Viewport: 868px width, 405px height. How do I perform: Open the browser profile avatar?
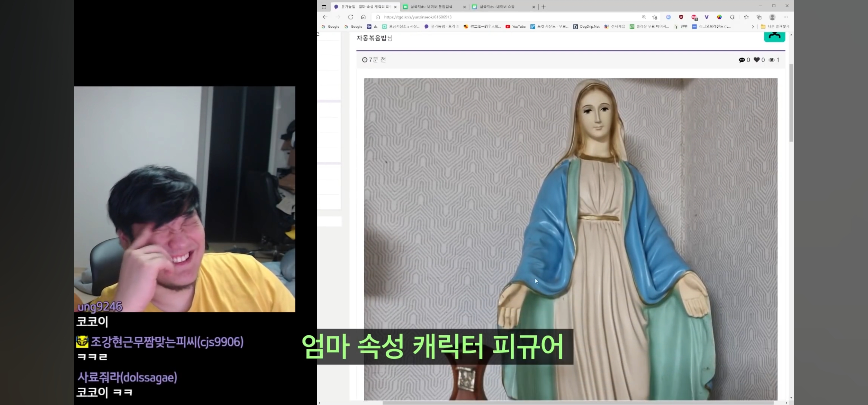coord(772,17)
